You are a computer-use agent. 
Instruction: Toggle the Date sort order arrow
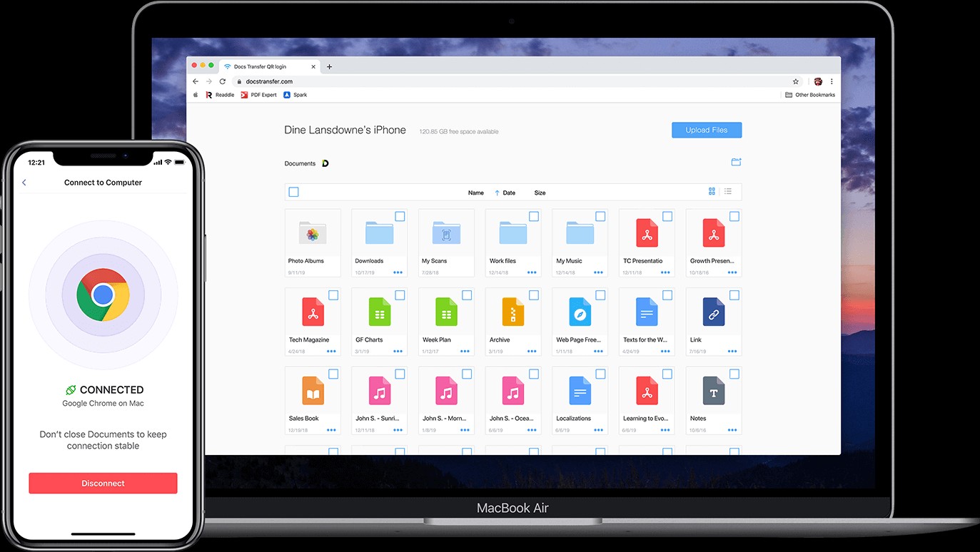coord(496,193)
